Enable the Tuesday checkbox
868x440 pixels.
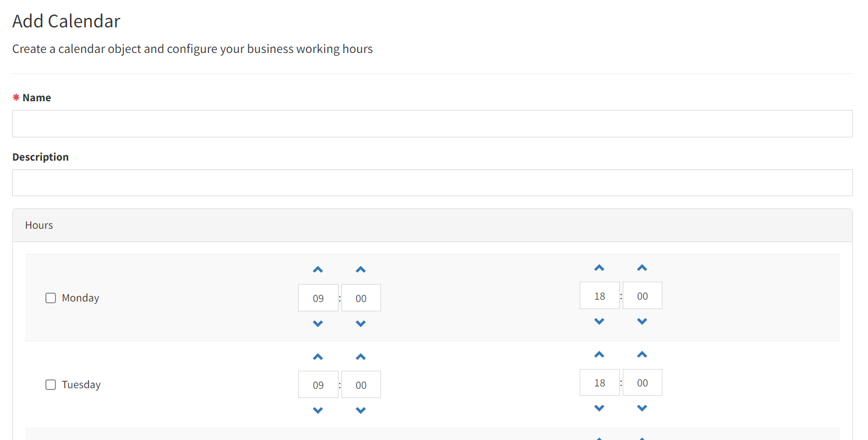pyautogui.click(x=51, y=385)
